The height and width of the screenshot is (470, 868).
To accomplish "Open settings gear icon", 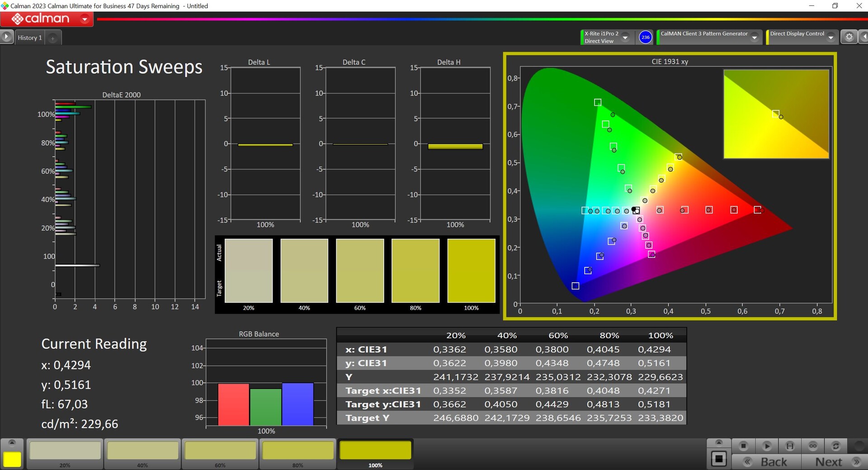I will click(x=849, y=37).
